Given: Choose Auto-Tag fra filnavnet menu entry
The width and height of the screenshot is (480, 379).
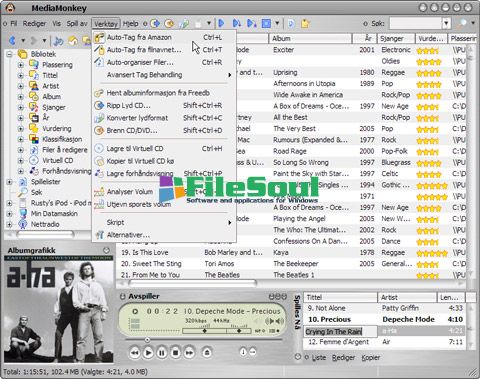Looking at the screenshot, I should coord(164,50).
